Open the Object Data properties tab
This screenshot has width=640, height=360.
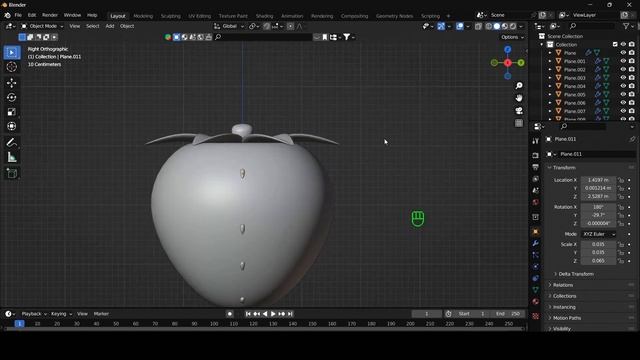point(536,290)
